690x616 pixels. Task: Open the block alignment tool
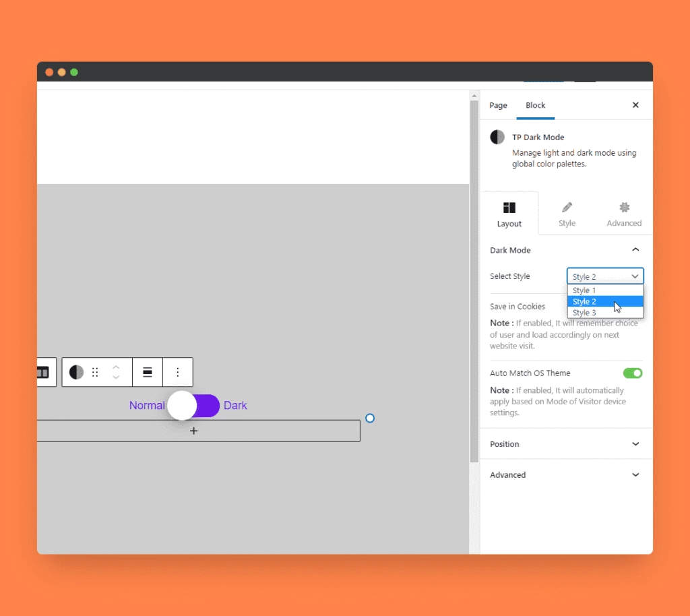tap(148, 372)
